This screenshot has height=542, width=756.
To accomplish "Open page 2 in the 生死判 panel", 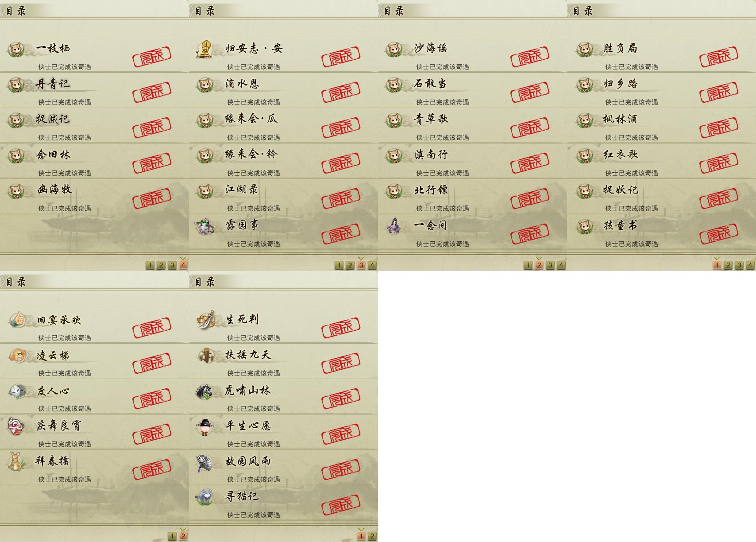I will coord(372,536).
